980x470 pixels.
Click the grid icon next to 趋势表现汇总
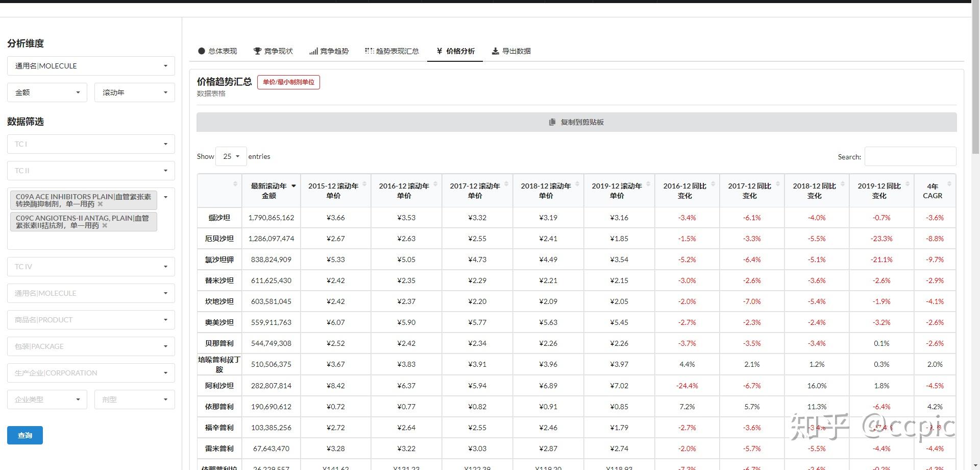tap(369, 51)
